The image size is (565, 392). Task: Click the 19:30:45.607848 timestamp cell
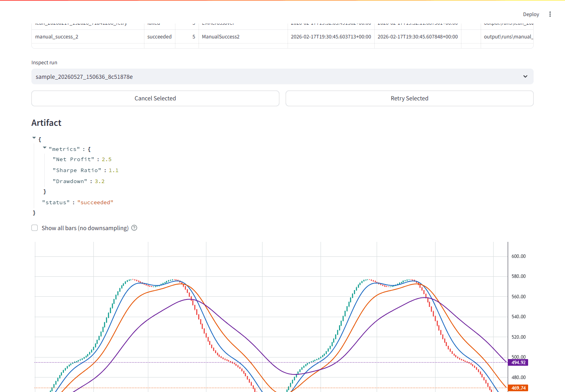[x=418, y=36]
